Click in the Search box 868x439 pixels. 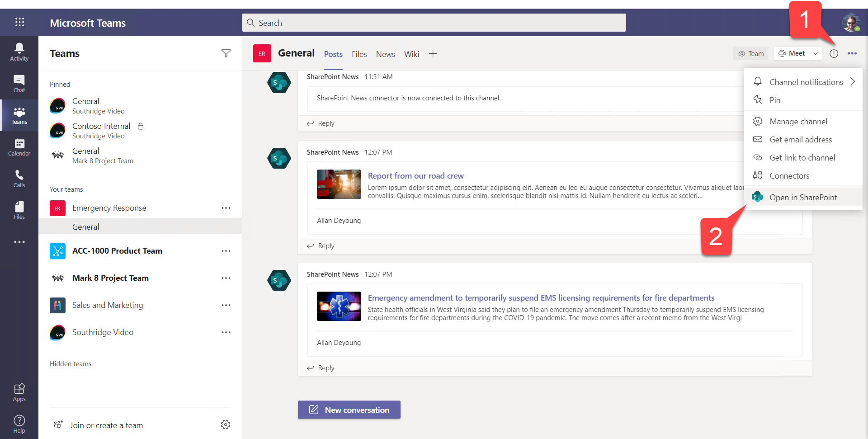pyautogui.click(x=434, y=23)
